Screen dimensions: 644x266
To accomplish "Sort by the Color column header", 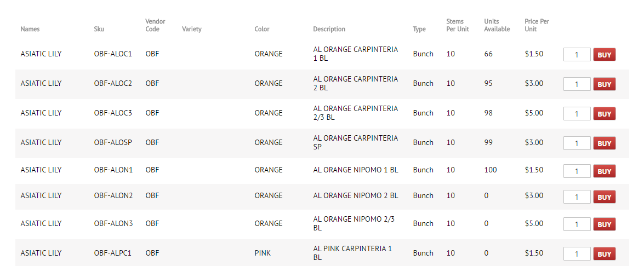I will point(262,29).
